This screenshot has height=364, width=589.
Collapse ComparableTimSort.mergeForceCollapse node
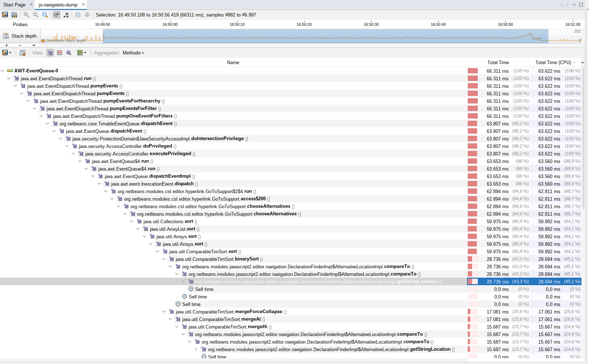click(164, 312)
